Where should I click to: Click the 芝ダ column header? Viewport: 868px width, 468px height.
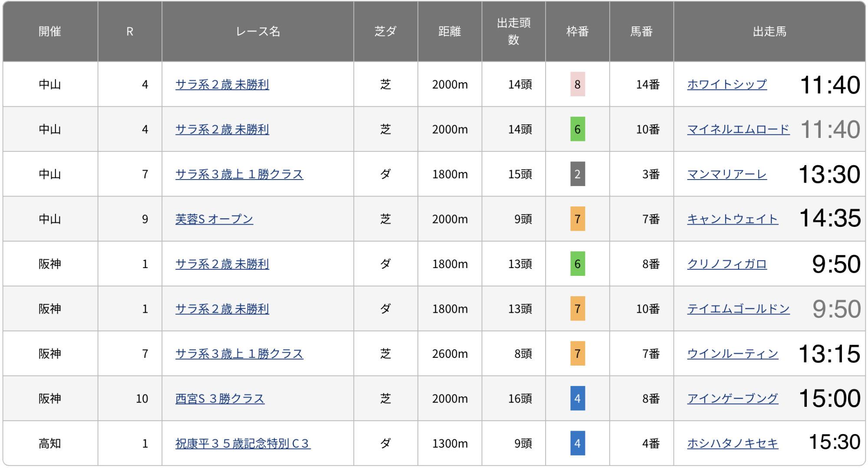coord(386,32)
